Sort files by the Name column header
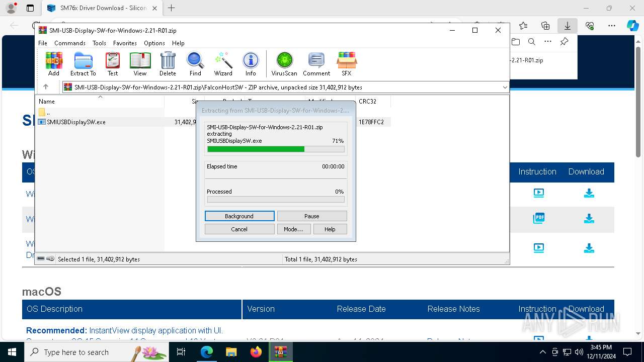Viewport: 644px width, 362px height. 100,102
